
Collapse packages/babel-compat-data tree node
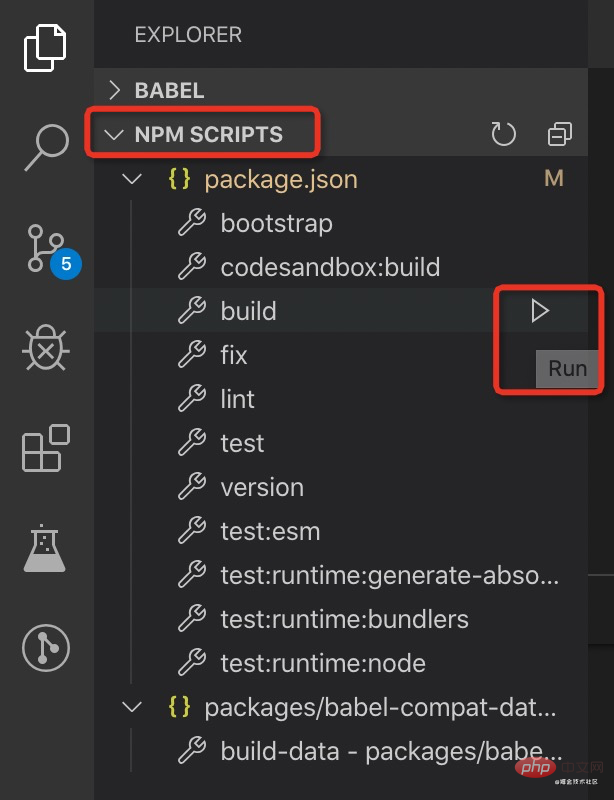131,707
